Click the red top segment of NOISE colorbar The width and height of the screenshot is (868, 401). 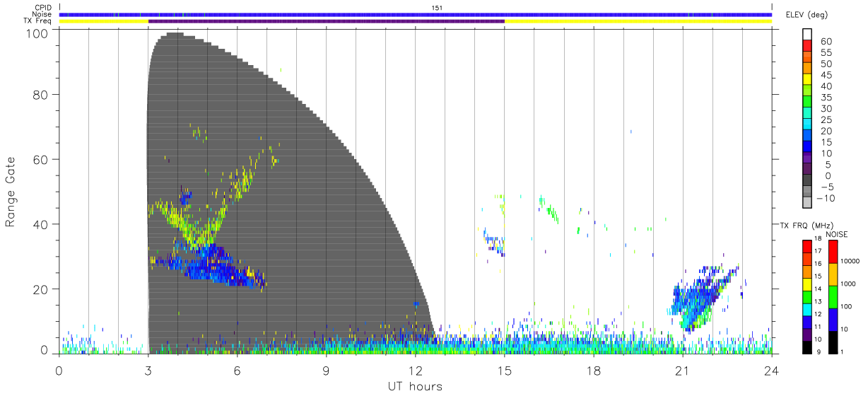(x=832, y=251)
